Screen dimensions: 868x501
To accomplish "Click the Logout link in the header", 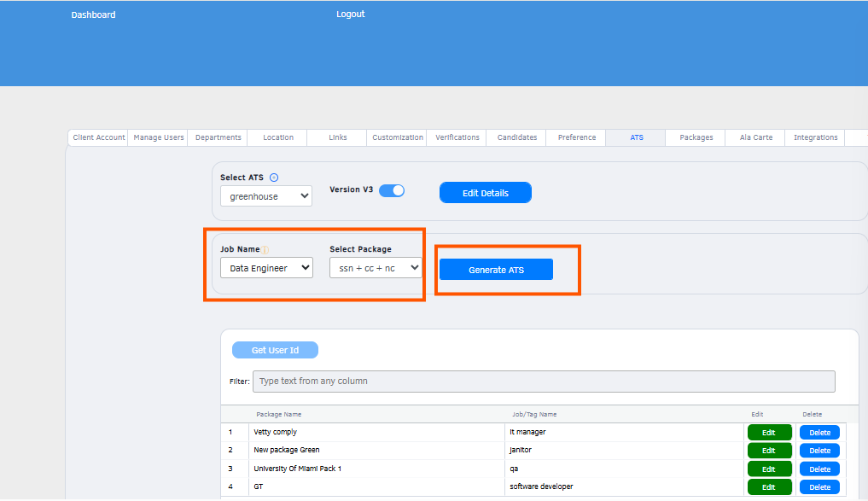I will tap(351, 14).
